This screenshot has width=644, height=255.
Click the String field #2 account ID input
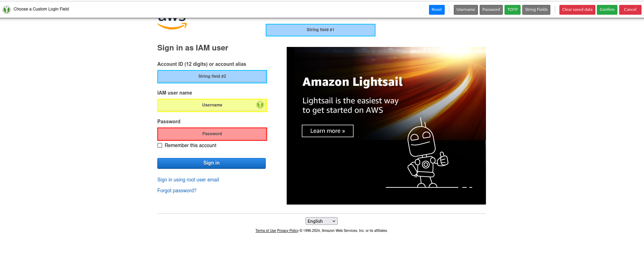point(212,77)
